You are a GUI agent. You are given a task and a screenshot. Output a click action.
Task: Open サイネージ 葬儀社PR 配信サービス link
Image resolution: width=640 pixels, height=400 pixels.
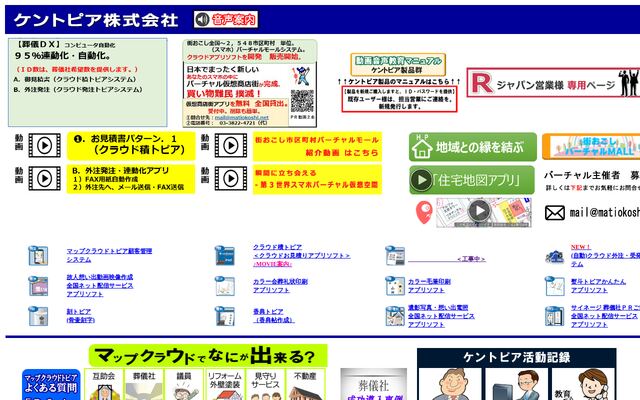[605, 316]
